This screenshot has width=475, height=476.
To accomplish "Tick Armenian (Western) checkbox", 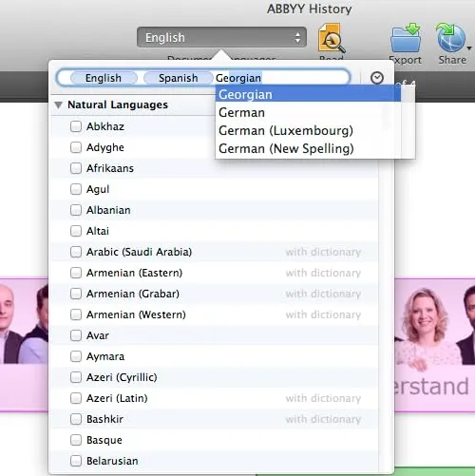I will (76, 314).
